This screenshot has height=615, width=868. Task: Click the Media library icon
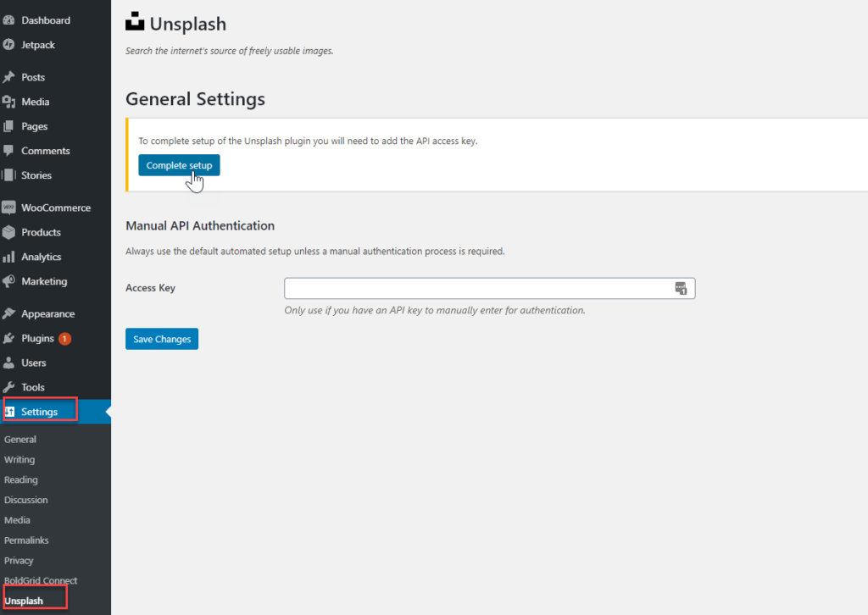point(8,102)
